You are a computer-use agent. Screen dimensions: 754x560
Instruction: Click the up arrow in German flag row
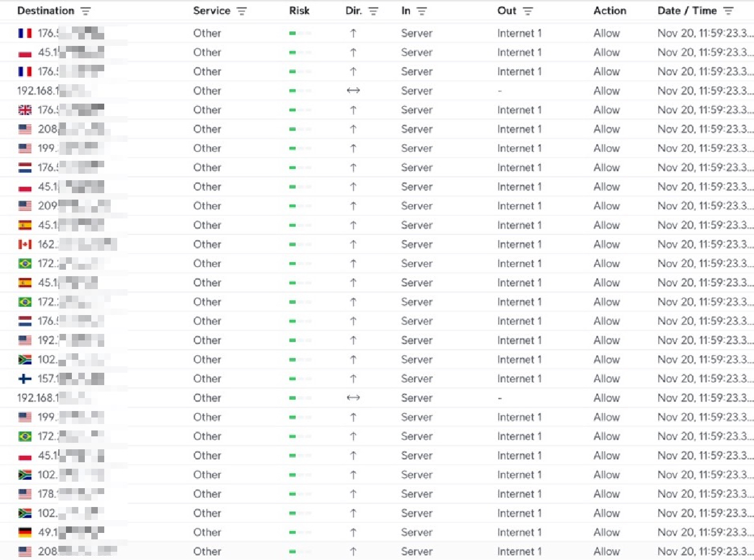pos(353,532)
